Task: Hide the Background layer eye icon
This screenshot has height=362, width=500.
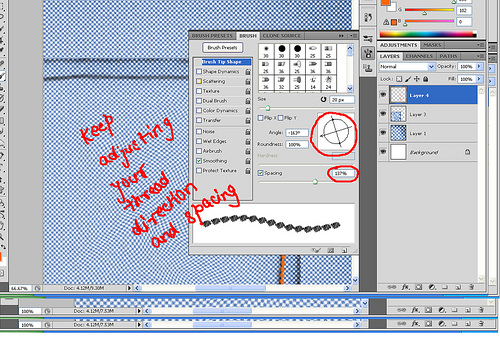Action: (x=383, y=152)
